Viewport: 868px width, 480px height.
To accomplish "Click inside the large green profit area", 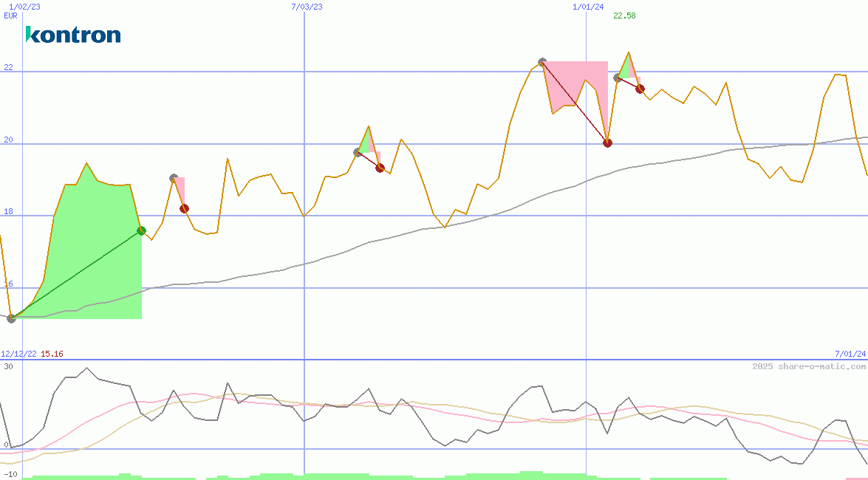I will point(89,244).
